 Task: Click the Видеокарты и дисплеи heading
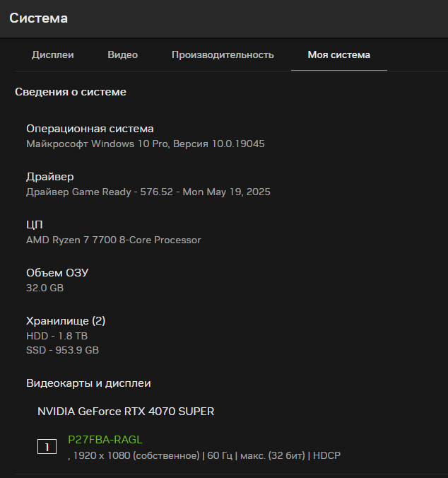point(88,383)
